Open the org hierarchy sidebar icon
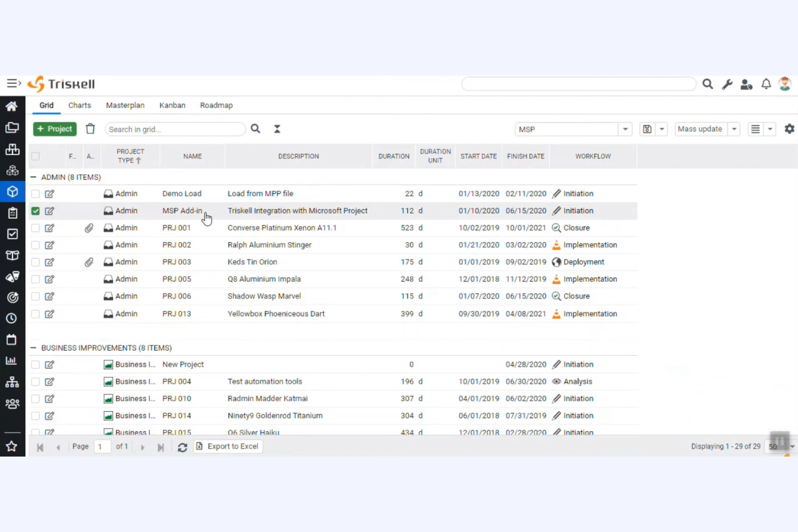The image size is (798, 532). (x=12, y=382)
